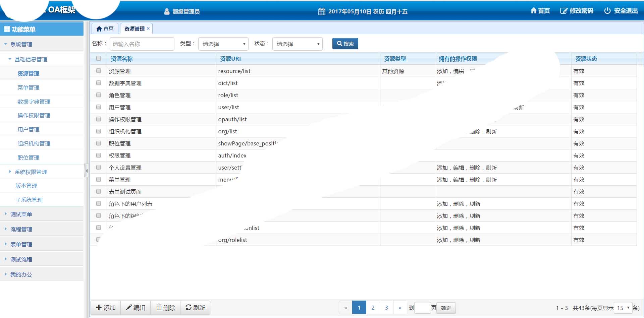
Task: Click the 确定 page jump button
Action: [446, 308]
